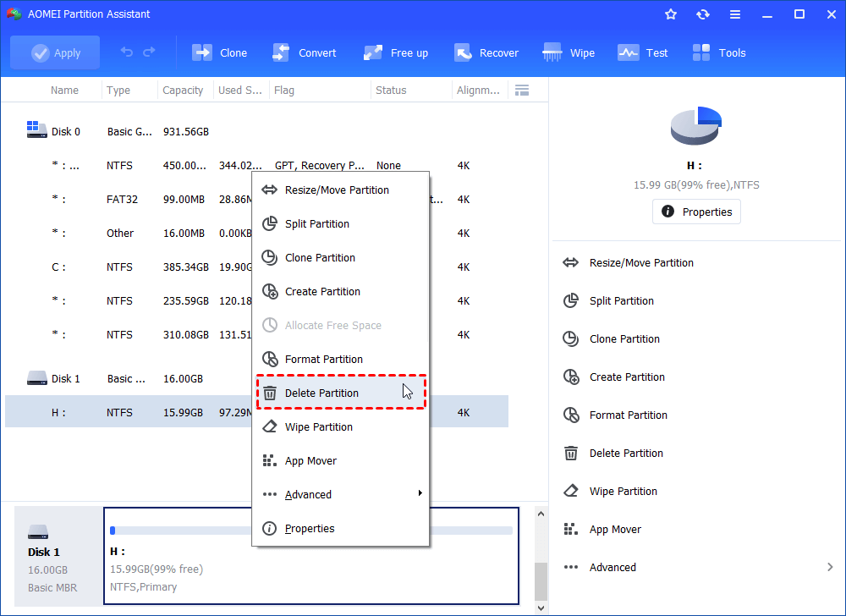Image resolution: width=846 pixels, height=616 pixels.
Task: Click the Properties button under H: drive
Action: click(696, 212)
